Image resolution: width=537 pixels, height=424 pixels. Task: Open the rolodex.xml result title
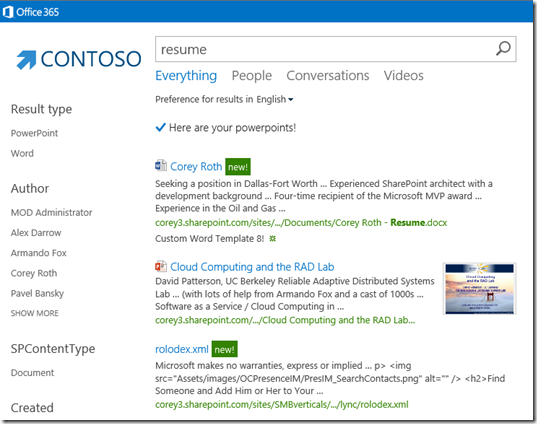[x=182, y=349]
